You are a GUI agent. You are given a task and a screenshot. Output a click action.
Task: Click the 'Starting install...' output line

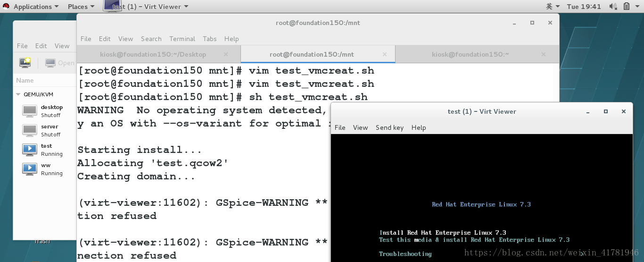point(140,150)
